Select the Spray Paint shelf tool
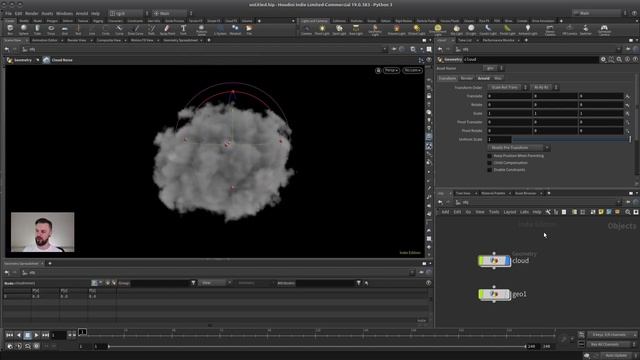 pyautogui.click(x=167, y=29)
